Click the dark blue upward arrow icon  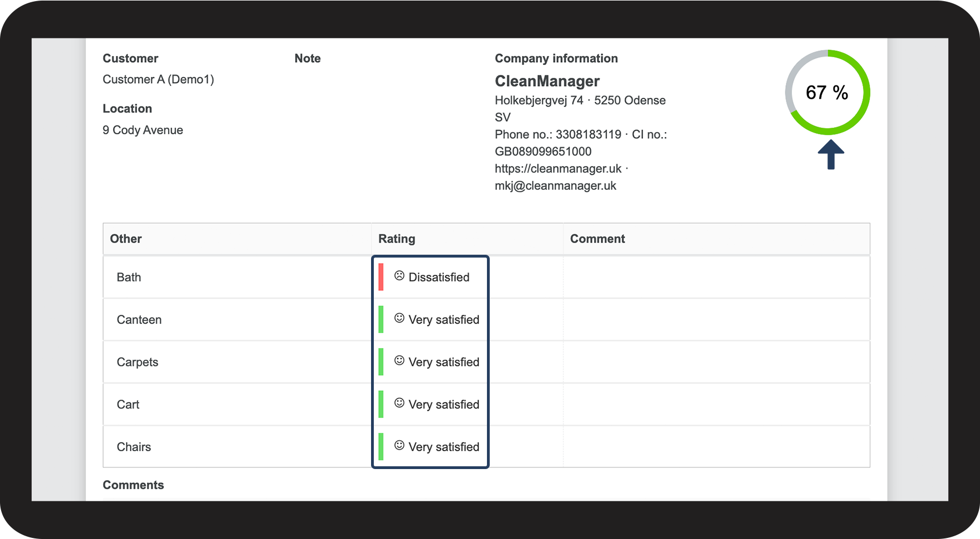coord(831,154)
